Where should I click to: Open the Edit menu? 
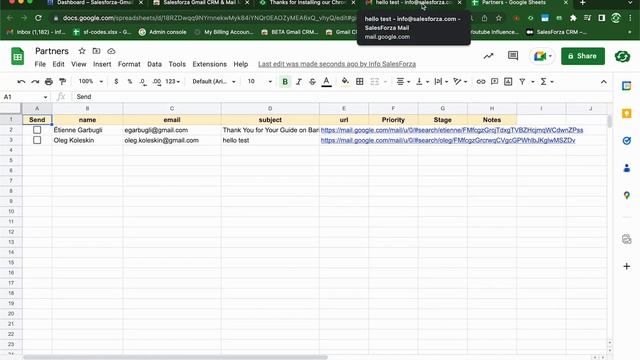(58, 64)
